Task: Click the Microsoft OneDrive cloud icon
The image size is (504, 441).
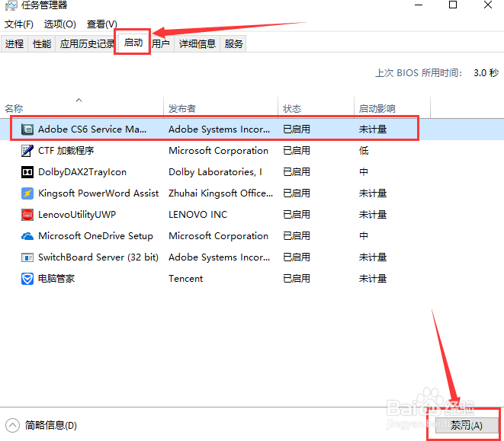Action: tap(27, 236)
